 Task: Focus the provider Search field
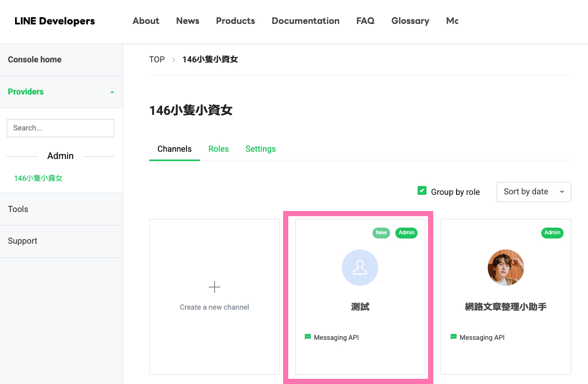coord(60,128)
